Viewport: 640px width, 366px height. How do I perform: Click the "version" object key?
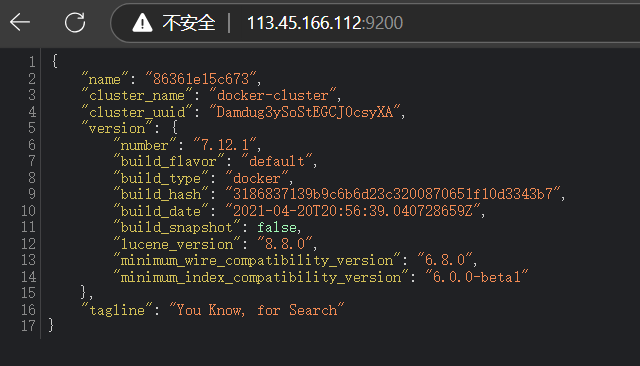(117, 128)
